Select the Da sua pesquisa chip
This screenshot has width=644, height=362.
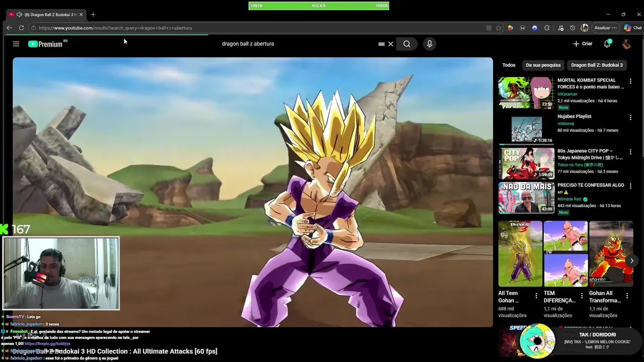pos(543,65)
